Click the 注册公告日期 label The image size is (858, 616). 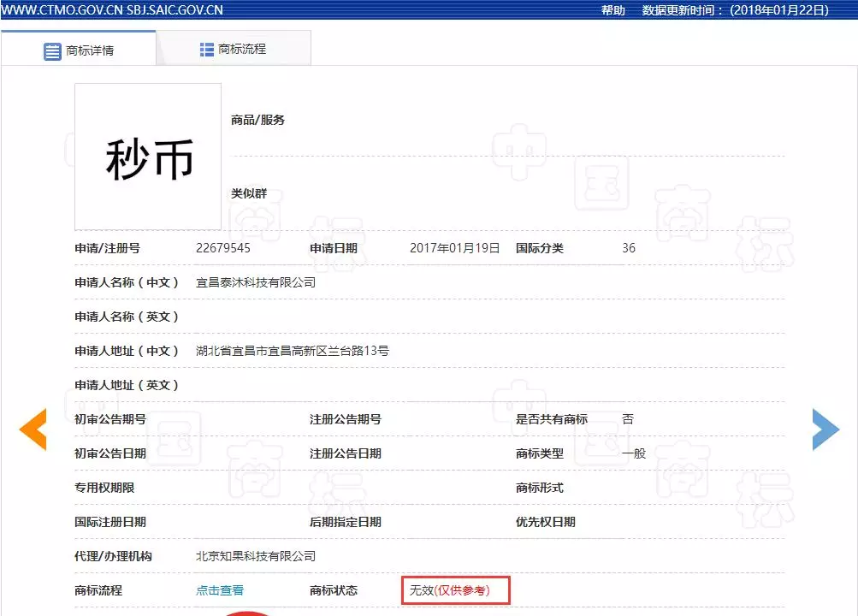click(x=346, y=453)
